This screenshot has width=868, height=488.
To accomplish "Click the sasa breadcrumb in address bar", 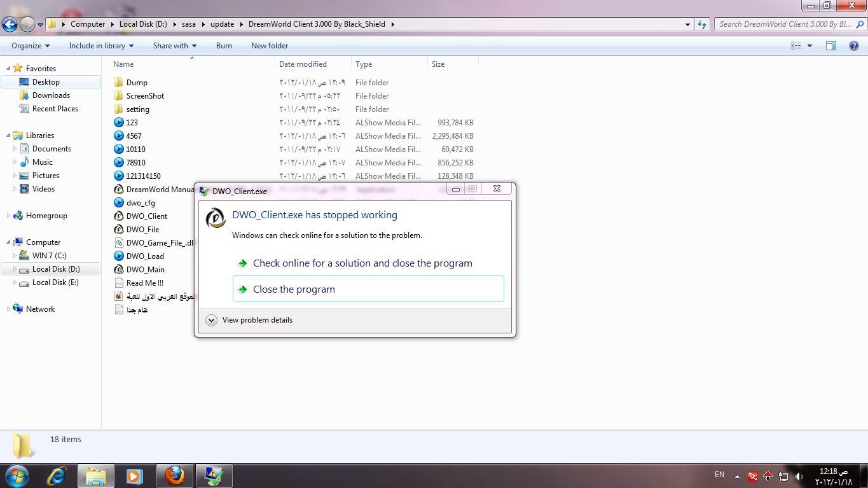I will [189, 24].
